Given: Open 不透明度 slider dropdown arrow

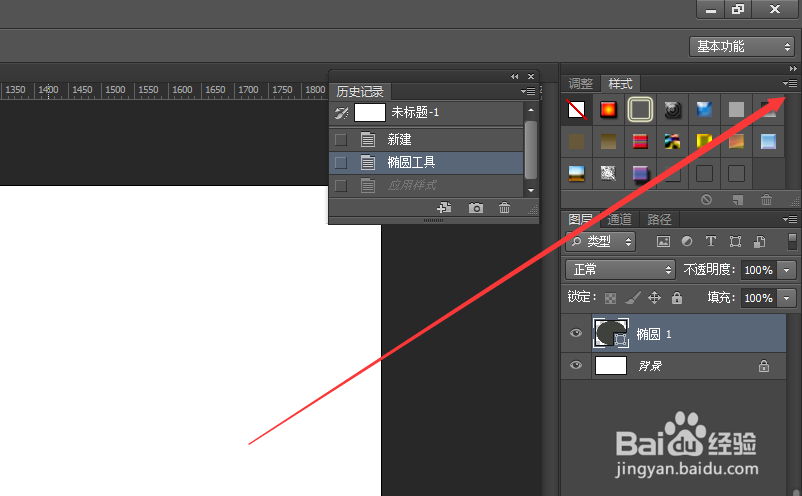Looking at the screenshot, I should 787,270.
